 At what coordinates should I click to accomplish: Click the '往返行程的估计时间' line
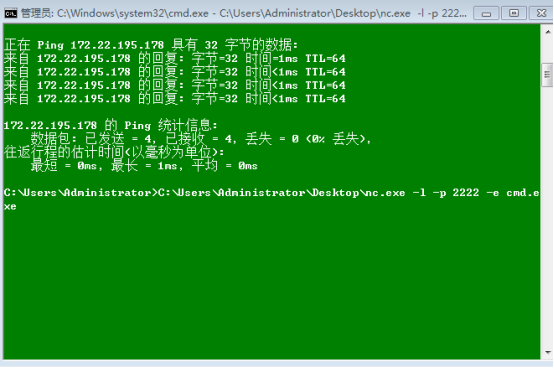coord(114,152)
